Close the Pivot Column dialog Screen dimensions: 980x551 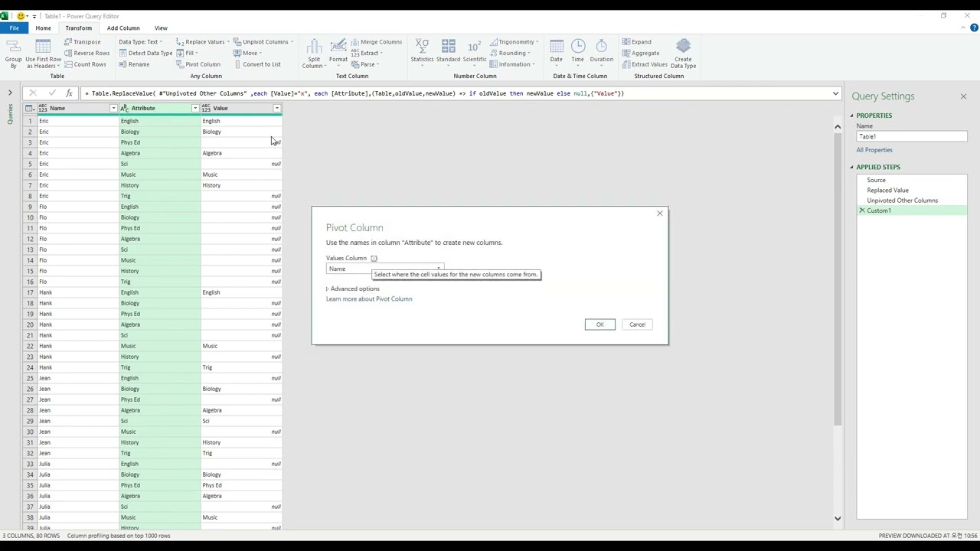[x=659, y=214]
